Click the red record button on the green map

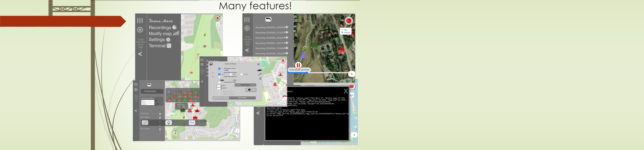(x=217, y=18)
